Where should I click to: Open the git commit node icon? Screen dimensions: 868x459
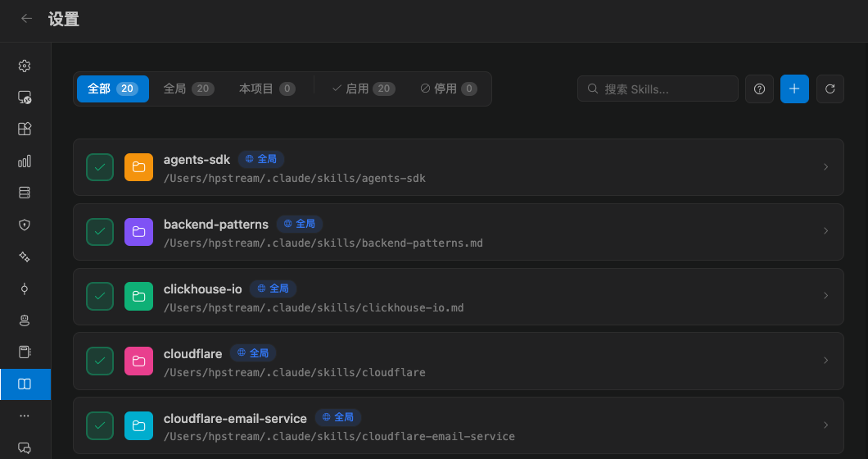click(x=25, y=289)
